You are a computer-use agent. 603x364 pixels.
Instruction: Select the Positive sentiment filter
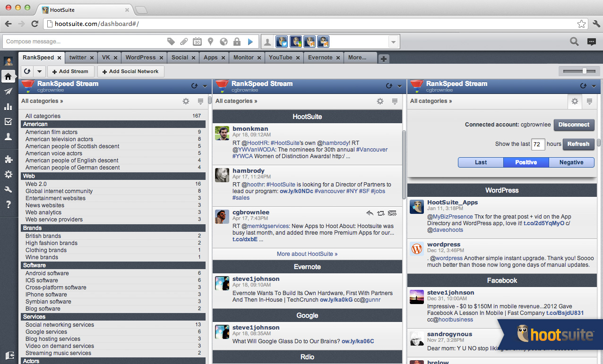click(526, 162)
